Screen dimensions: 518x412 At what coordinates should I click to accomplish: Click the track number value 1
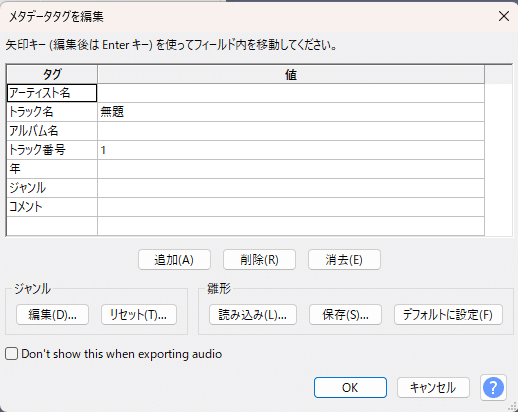(291, 150)
